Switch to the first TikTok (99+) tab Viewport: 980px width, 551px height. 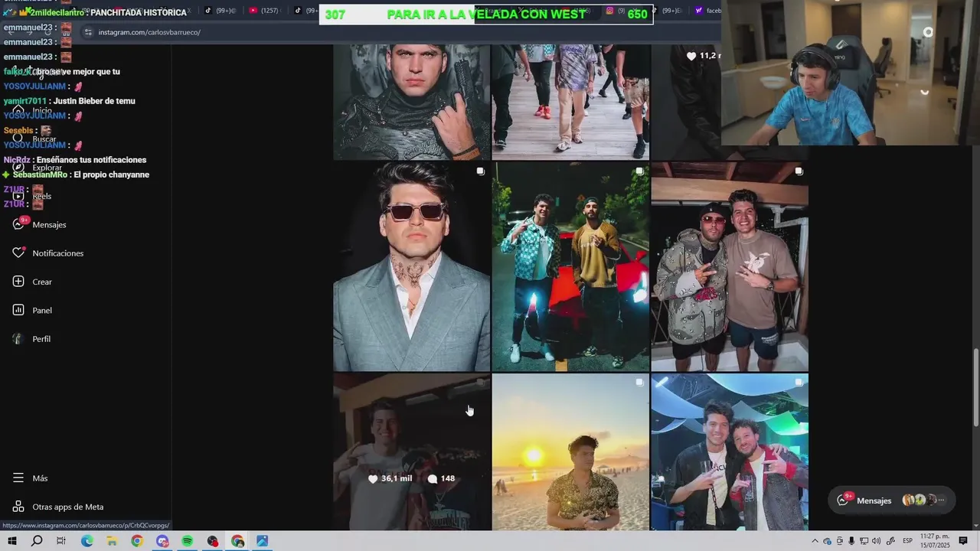[220, 11]
